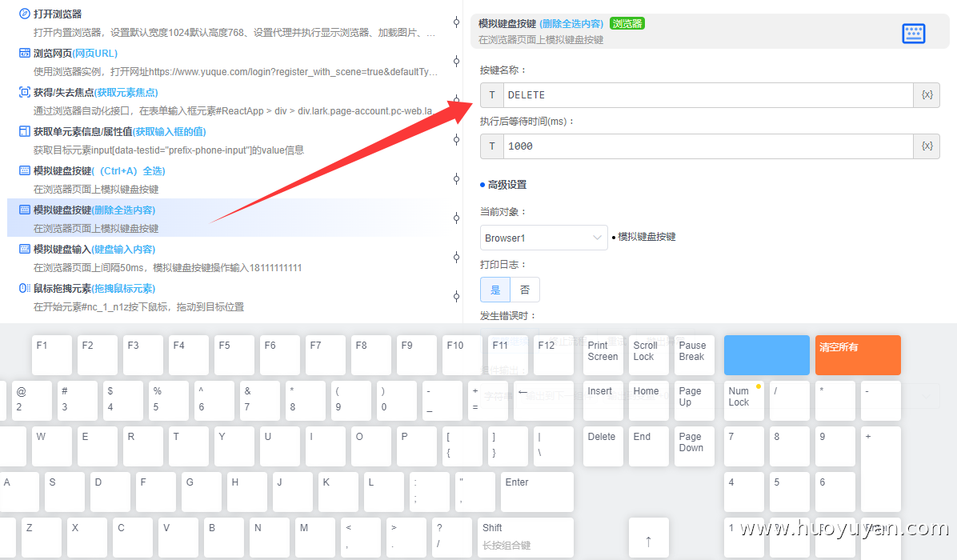Click the T type icon beside DELETE
Image resolution: width=957 pixels, height=560 pixels.
coord(492,94)
